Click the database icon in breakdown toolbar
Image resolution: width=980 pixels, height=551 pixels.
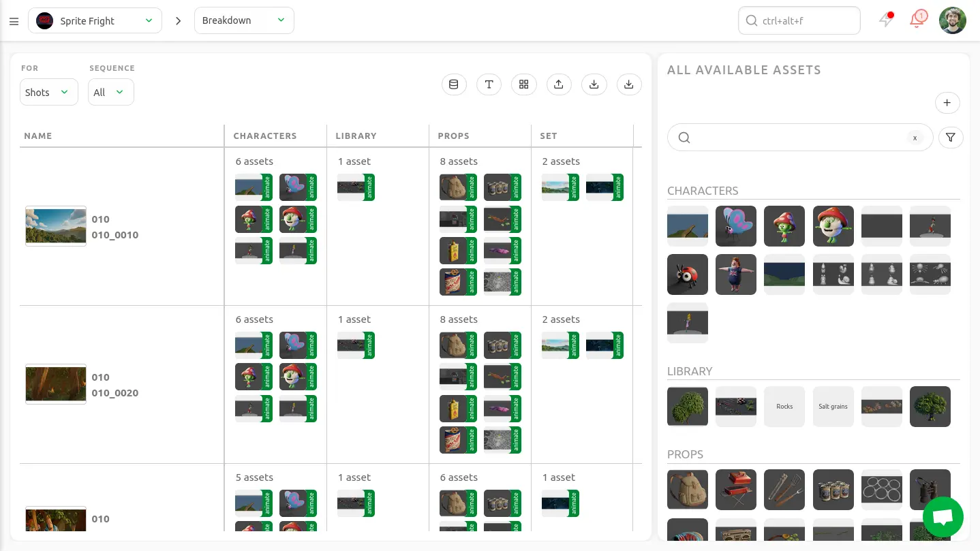454,84
